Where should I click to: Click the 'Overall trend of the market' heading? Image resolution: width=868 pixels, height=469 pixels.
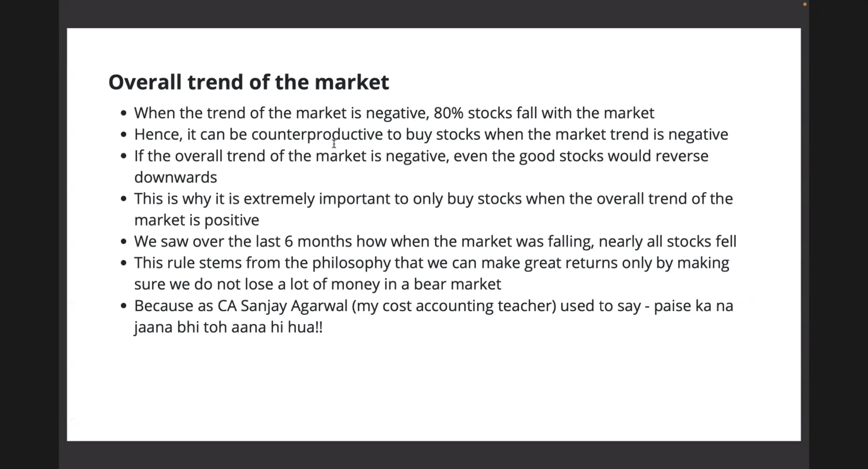[x=248, y=82]
